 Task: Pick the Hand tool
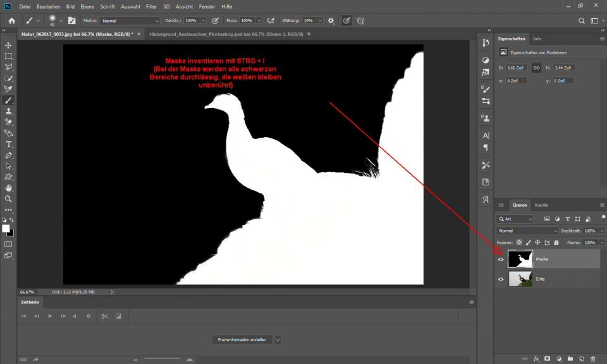pyautogui.click(x=8, y=188)
